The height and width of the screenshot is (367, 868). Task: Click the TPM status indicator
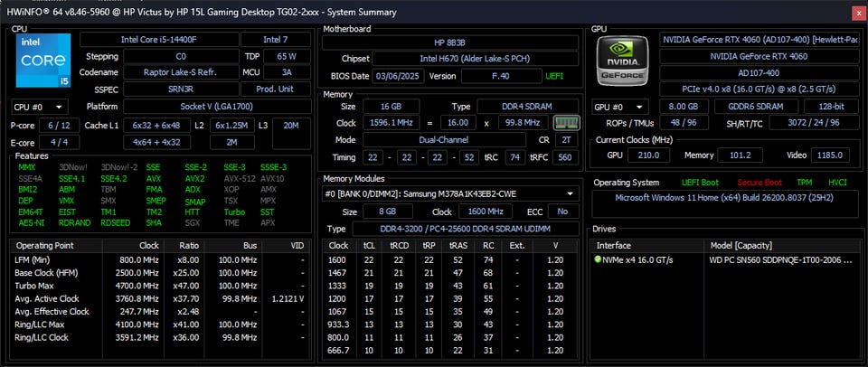point(806,183)
